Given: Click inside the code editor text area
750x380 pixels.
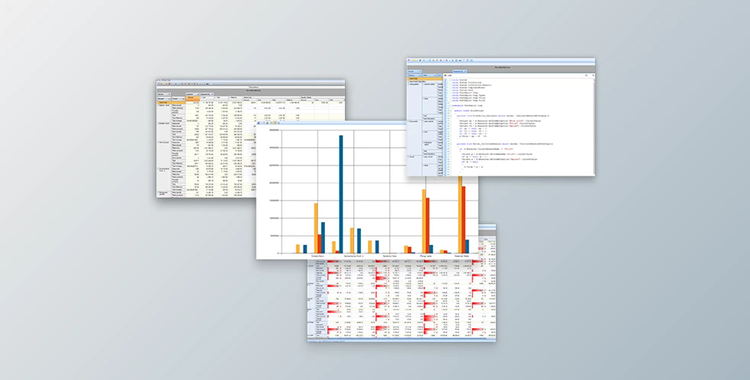Looking at the screenshot, I should point(521,127).
